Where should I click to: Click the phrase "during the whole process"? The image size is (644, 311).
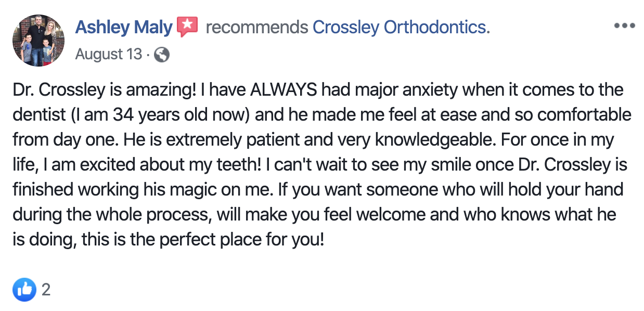coord(108,215)
